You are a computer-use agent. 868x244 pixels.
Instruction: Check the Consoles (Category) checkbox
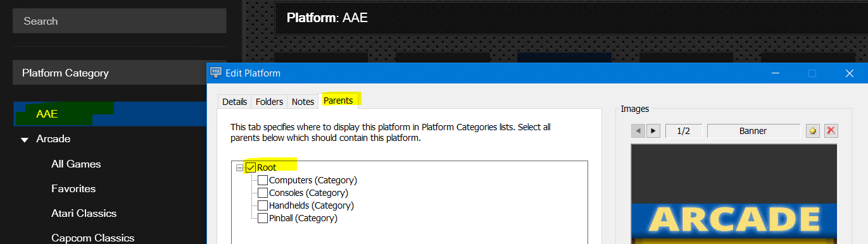(263, 193)
